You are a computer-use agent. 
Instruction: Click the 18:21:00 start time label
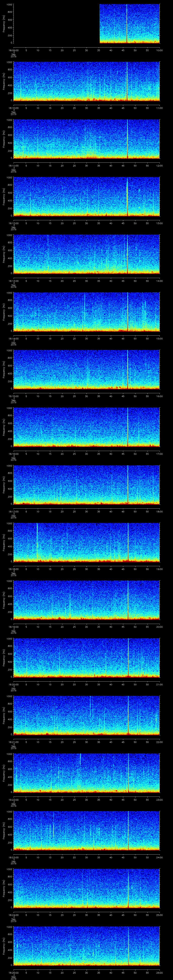[x=13, y=742]
